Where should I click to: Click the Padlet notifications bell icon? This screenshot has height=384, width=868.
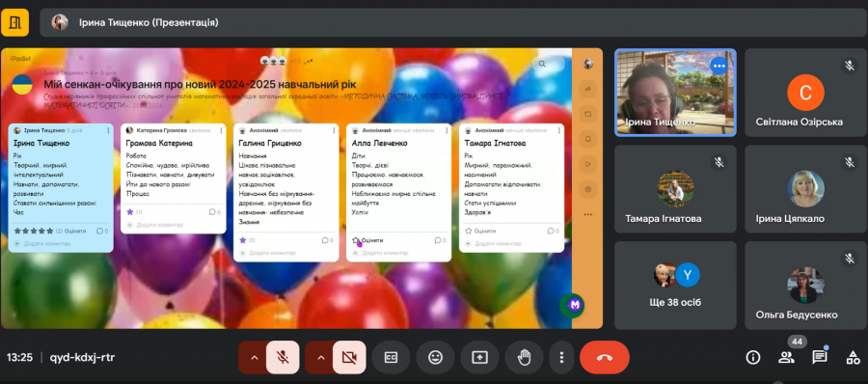tap(588, 139)
